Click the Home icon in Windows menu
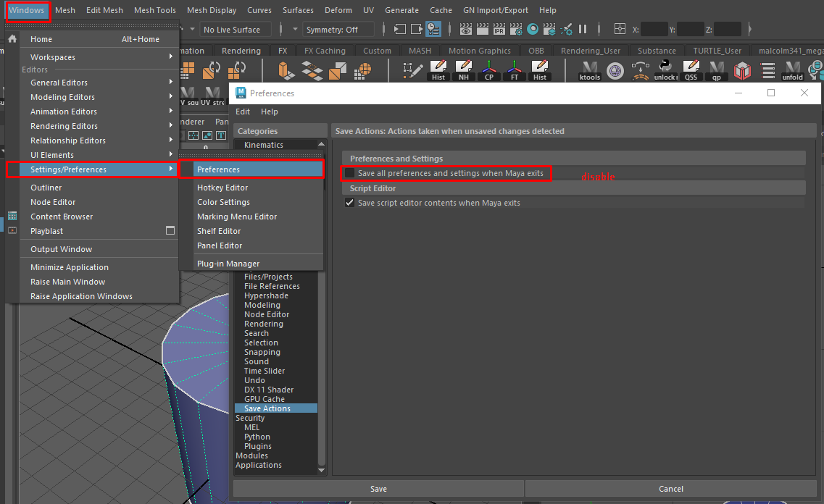This screenshot has height=504, width=824. (x=12, y=39)
